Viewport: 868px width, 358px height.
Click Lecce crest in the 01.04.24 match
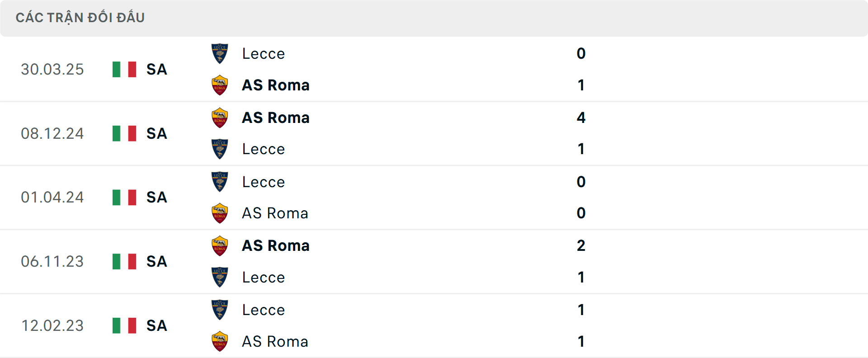coord(220,182)
